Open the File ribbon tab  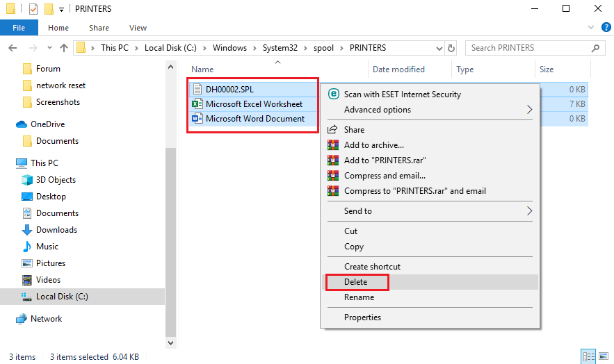19,28
